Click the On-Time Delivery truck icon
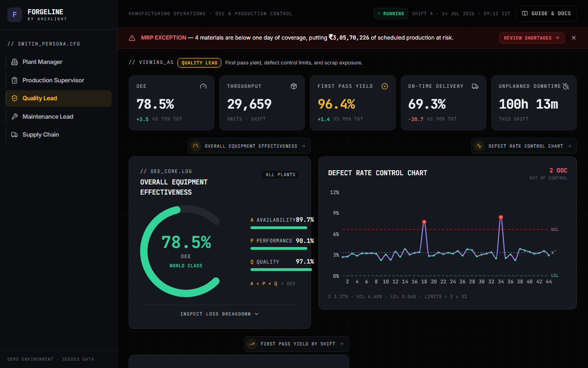This screenshot has height=368, width=588. [x=475, y=86]
